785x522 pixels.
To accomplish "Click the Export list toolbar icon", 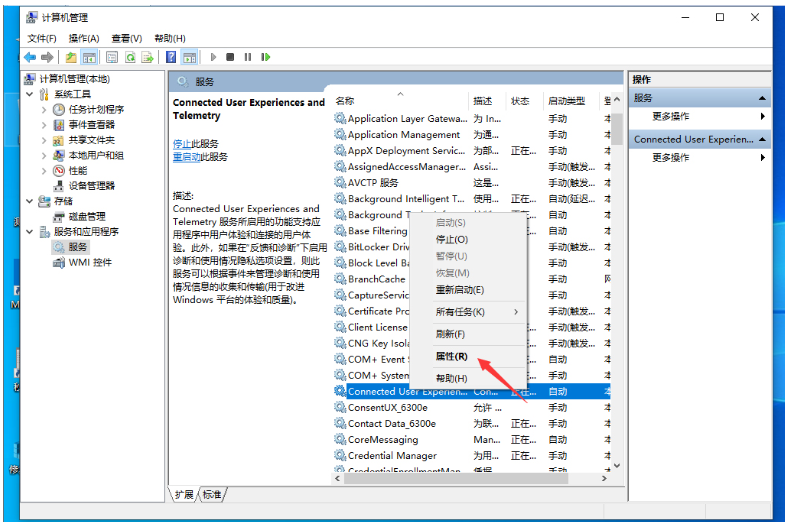I will coord(147,57).
